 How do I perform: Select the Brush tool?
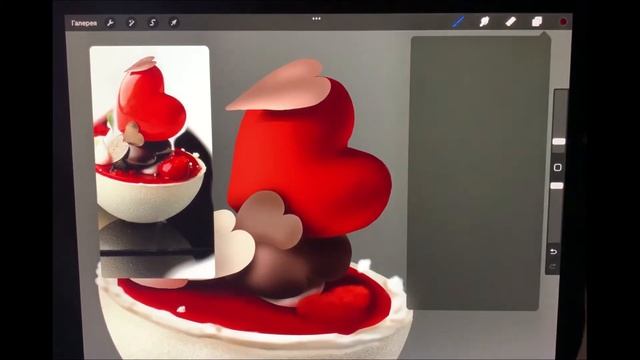click(458, 22)
